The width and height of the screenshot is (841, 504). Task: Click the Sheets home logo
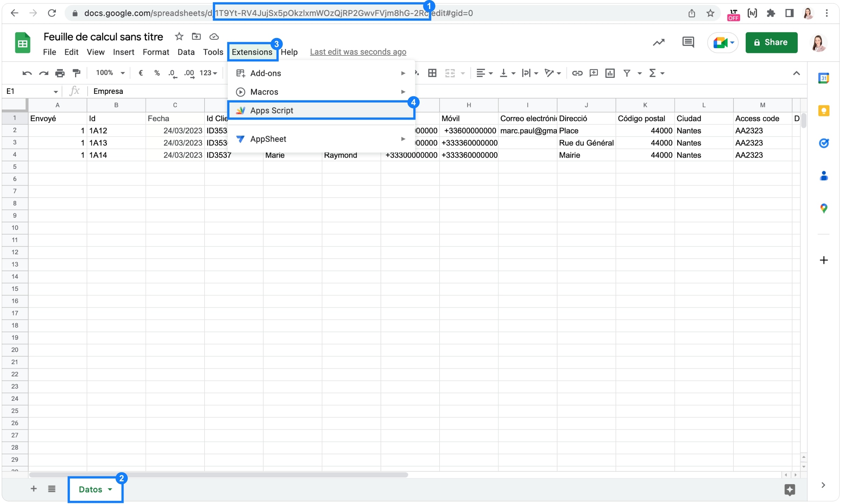tap(23, 43)
